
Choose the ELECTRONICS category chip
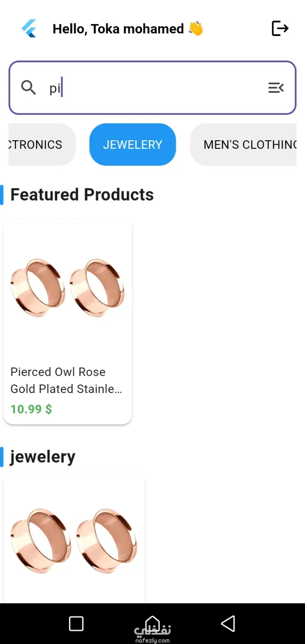click(x=40, y=144)
